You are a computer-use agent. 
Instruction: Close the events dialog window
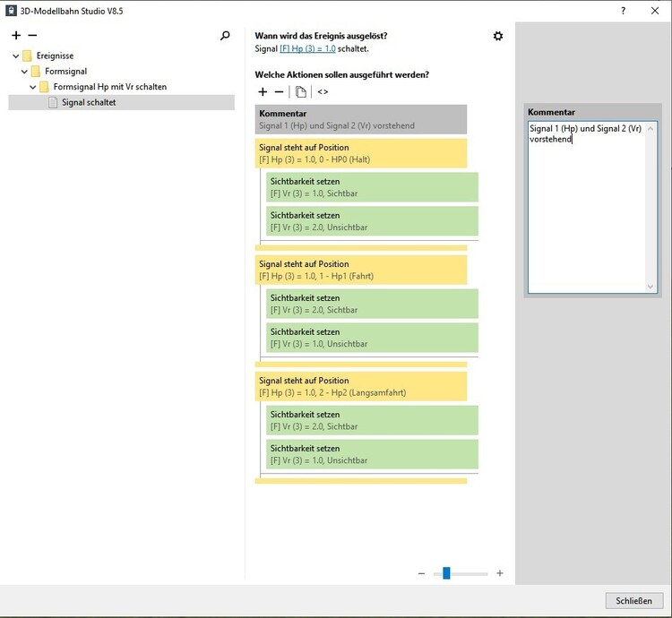(x=655, y=11)
